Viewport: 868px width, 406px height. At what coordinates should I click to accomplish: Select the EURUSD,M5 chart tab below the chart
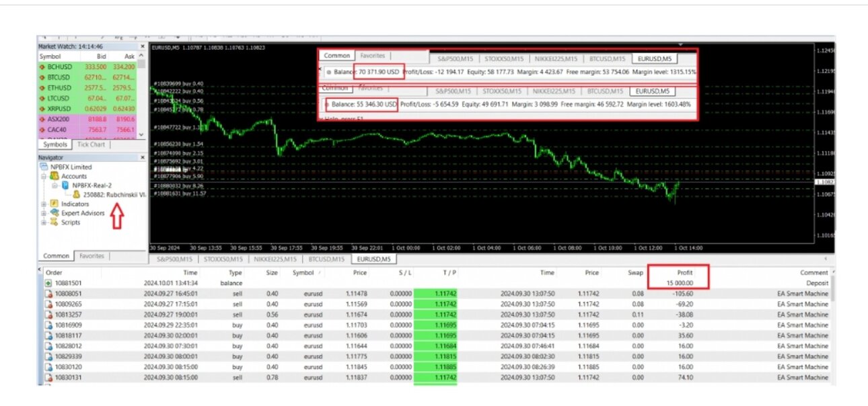coord(375,258)
